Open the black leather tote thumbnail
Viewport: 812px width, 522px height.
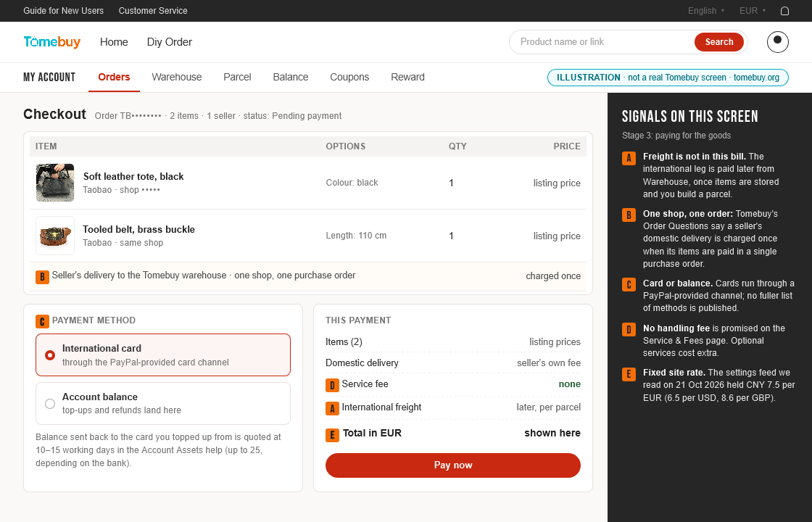pos(55,183)
